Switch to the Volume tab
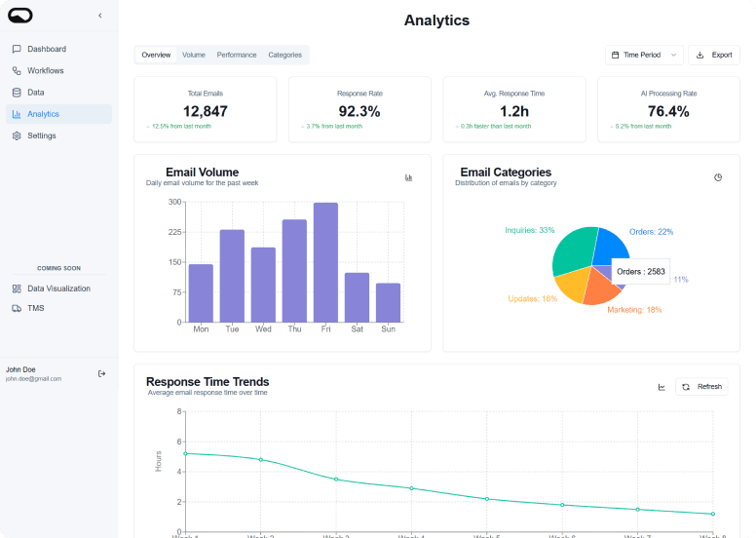756x538 pixels. point(194,55)
